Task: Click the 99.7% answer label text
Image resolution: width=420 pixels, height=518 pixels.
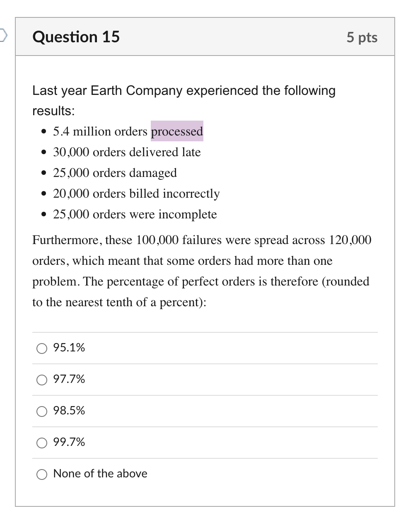Action: pos(69,442)
